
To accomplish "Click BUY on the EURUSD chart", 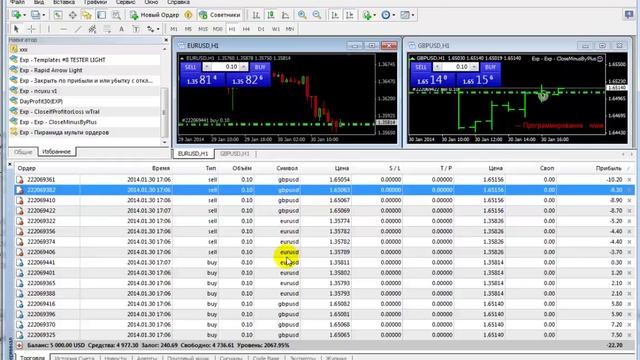I will pos(260,67).
